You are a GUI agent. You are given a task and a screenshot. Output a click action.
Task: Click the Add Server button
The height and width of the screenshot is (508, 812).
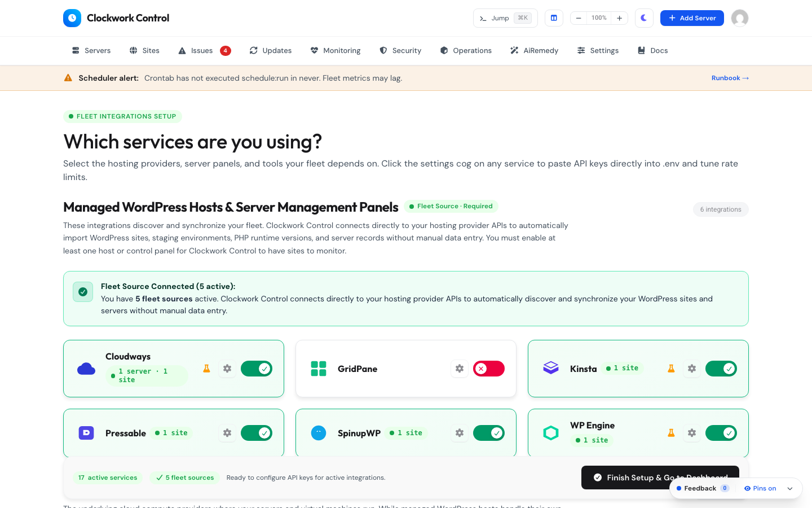pyautogui.click(x=692, y=18)
